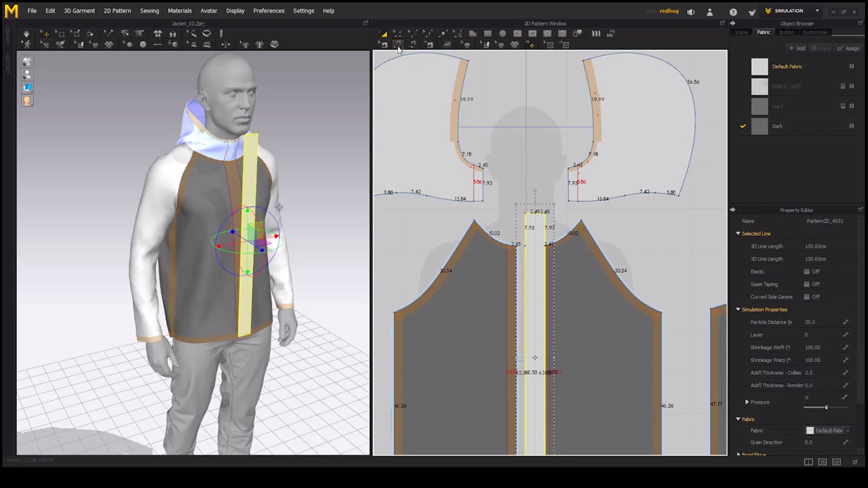Collapse the Selected Line section
Screen dimensions: 868x488
738,233
